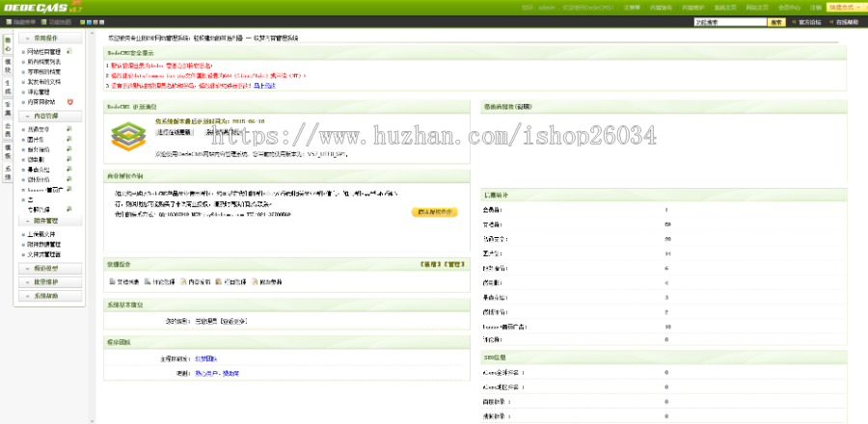Click add icon beside 图片集

[69, 139]
